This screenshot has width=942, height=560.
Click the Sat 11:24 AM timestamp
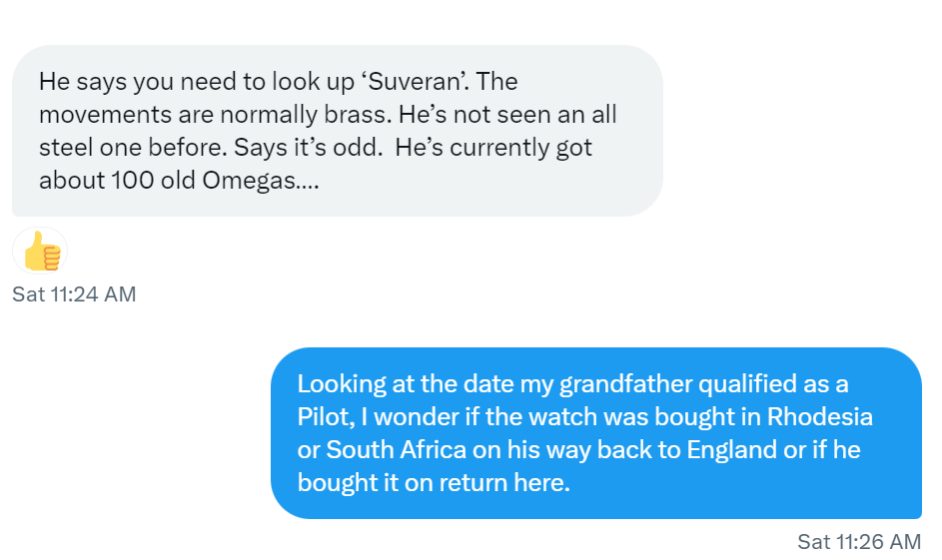pos(74,294)
